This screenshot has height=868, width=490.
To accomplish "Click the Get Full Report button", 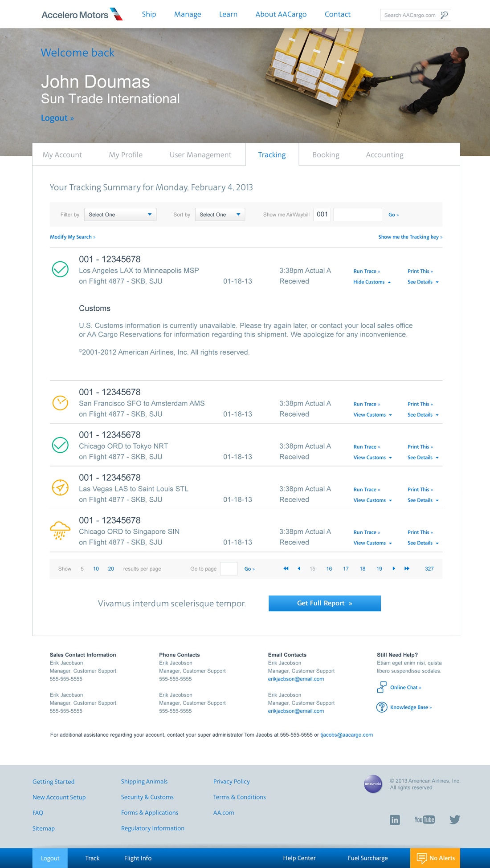I will (324, 603).
